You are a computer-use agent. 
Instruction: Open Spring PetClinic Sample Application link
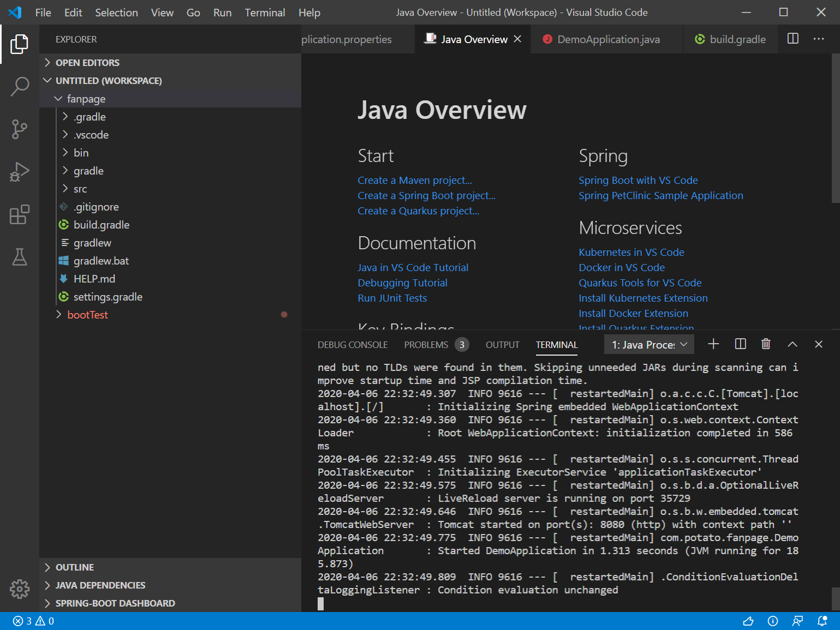[661, 196]
